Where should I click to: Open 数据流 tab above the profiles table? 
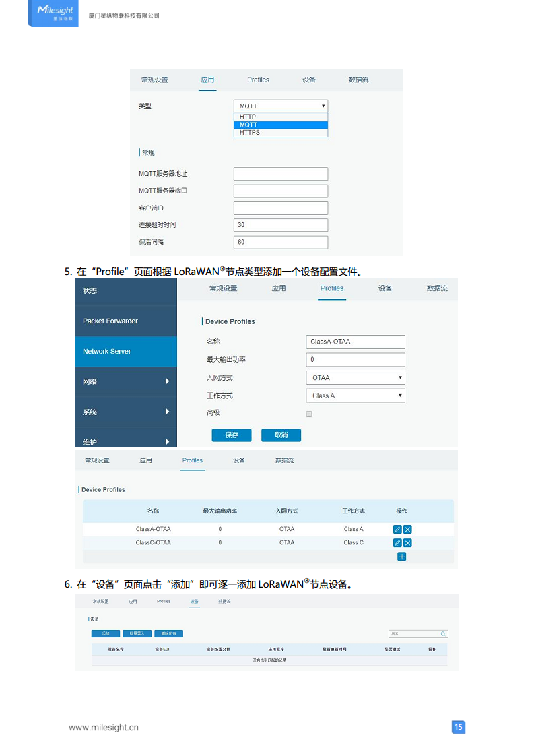pos(284,460)
